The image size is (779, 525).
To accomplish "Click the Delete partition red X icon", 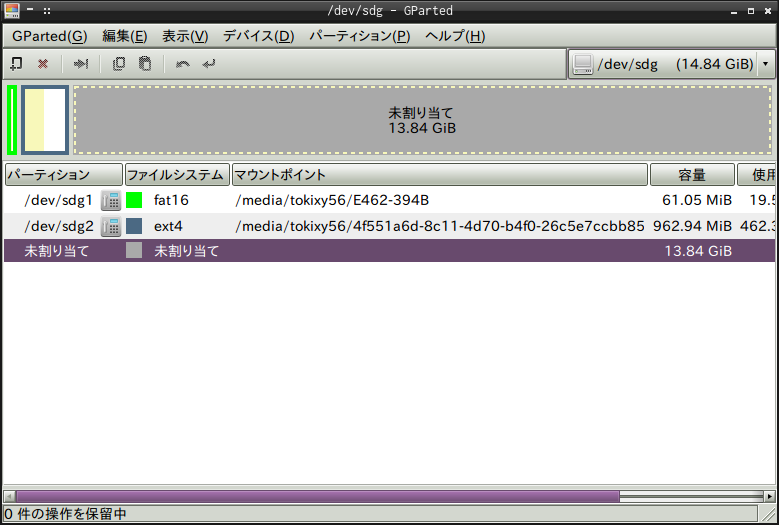I will click(x=43, y=64).
